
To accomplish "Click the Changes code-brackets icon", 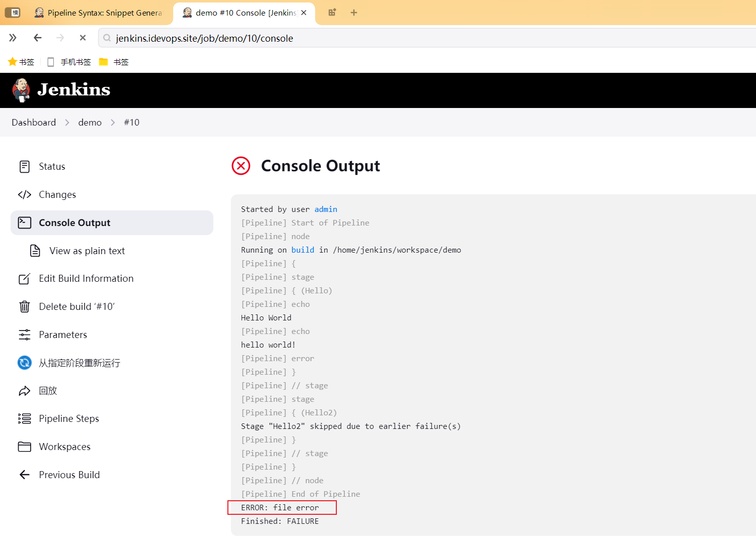I will point(25,195).
